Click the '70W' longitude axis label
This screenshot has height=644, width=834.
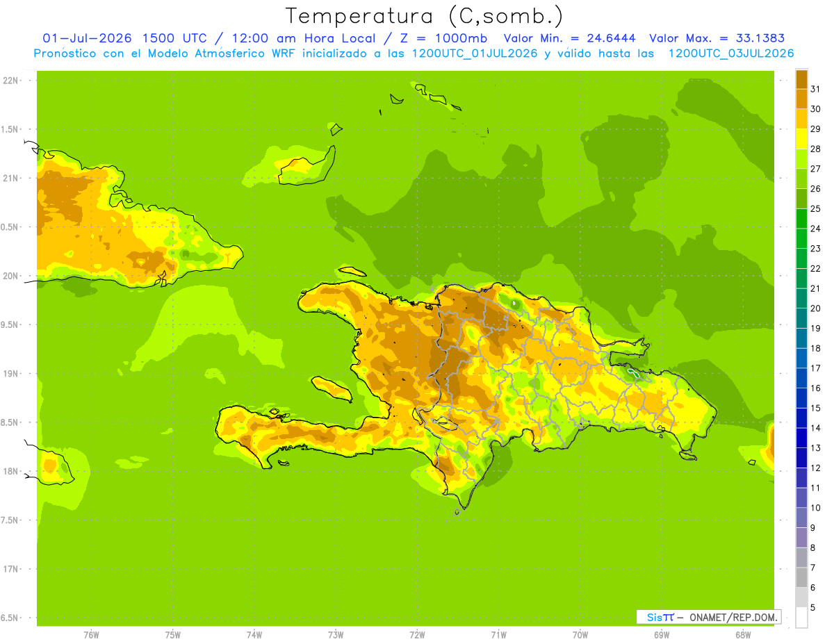(x=580, y=635)
